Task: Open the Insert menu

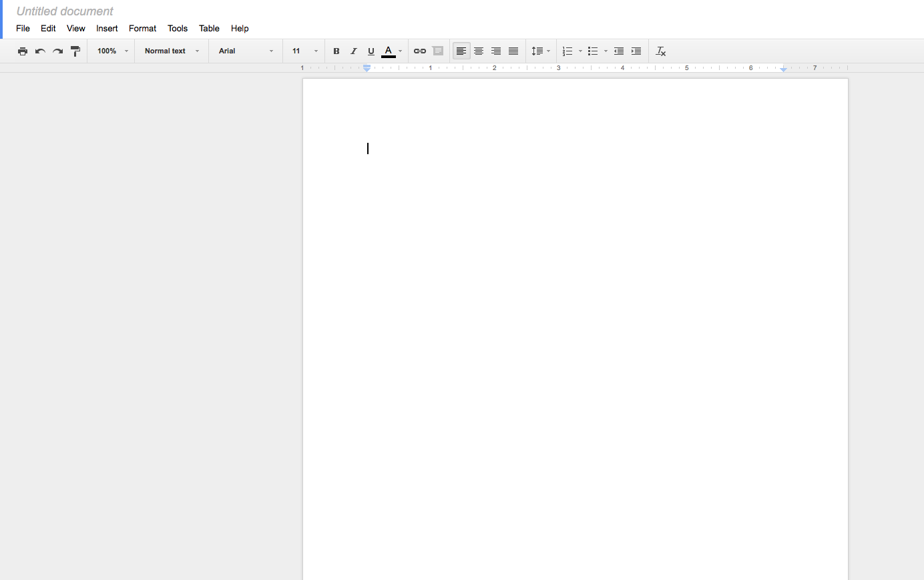Action: pos(107,28)
